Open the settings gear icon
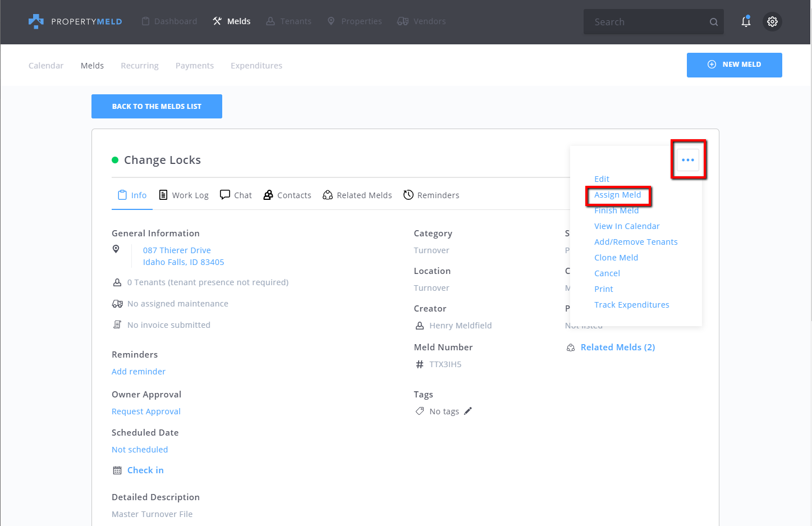Image resolution: width=812 pixels, height=526 pixels. [x=772, y=22]
